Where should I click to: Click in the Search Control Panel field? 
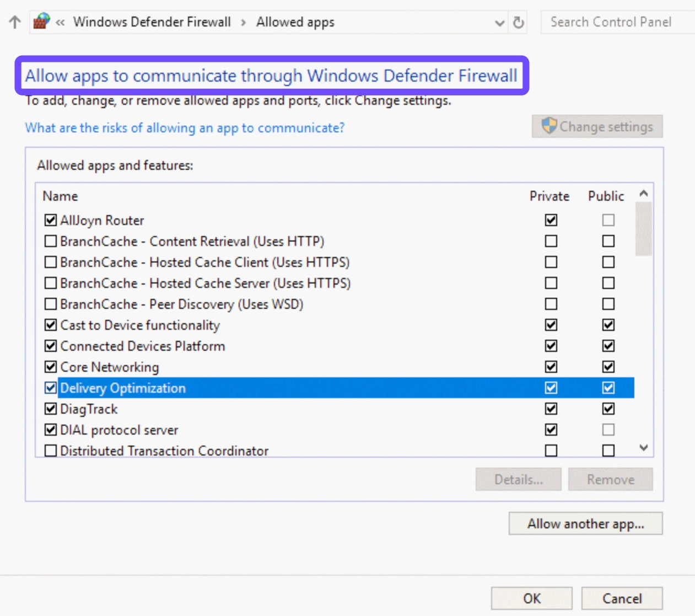tap(615, 22)
